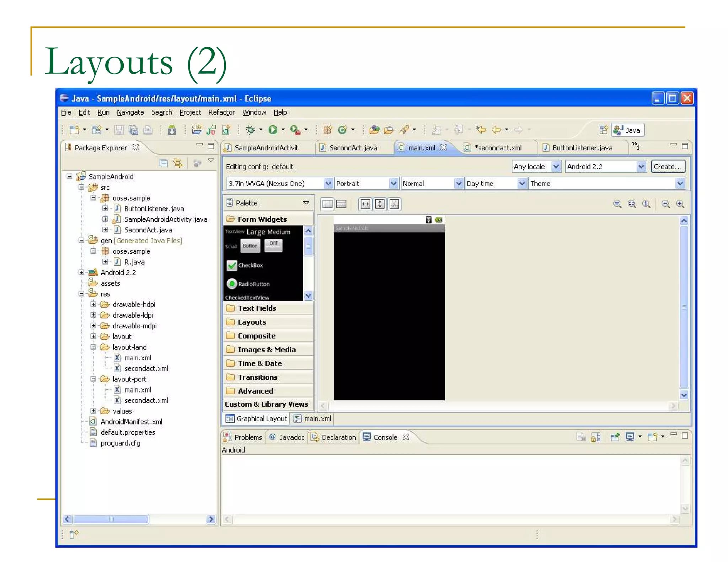Open the Refactor menu

coord(221,112)
